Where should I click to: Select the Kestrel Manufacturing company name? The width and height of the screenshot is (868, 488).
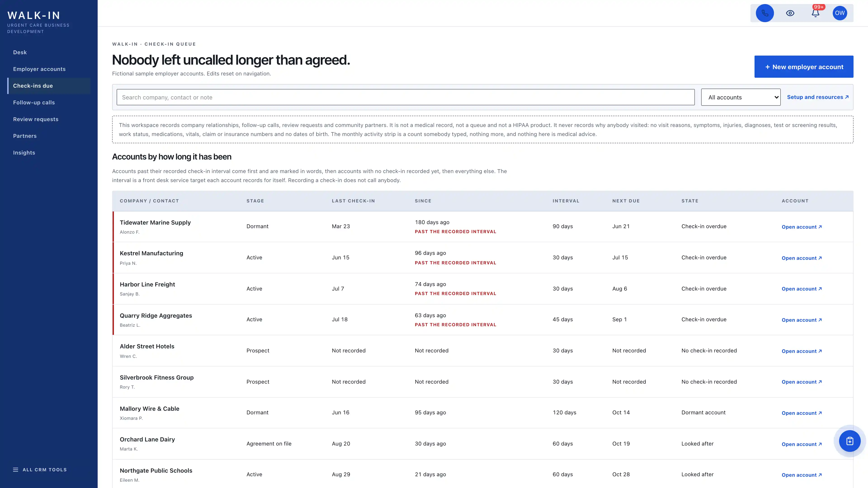point(152,253)
